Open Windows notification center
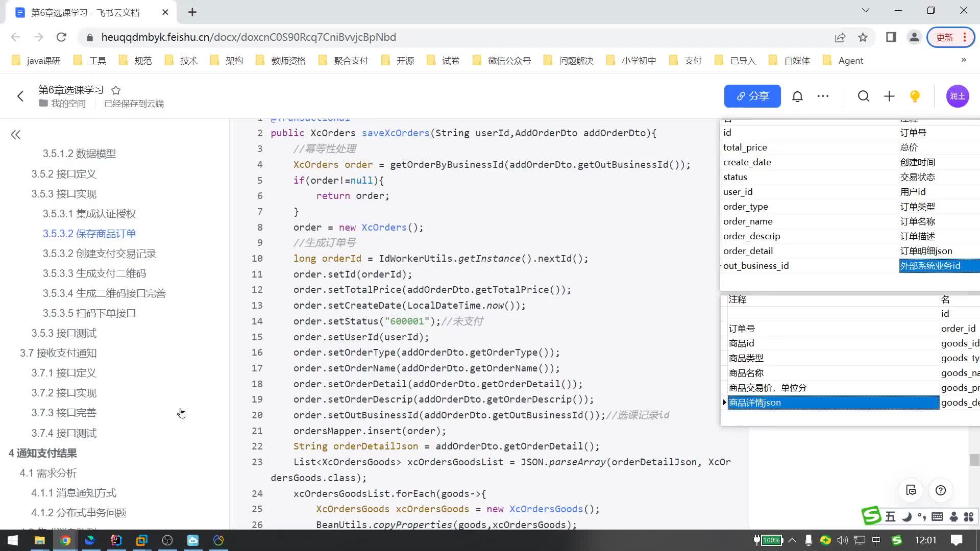This screenshot has height=551, width=980. pos(957,540)
